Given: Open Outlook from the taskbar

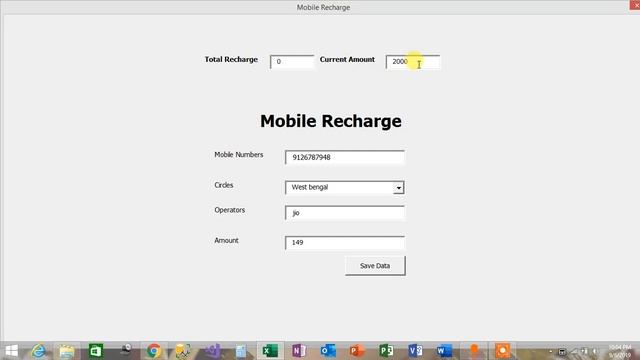Looking at the screenshot, I should 328,351.
